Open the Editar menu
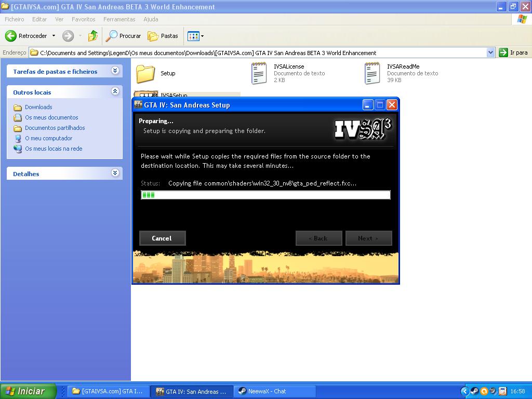This screenshot has width=532, height=399. [x=39, y=19]
